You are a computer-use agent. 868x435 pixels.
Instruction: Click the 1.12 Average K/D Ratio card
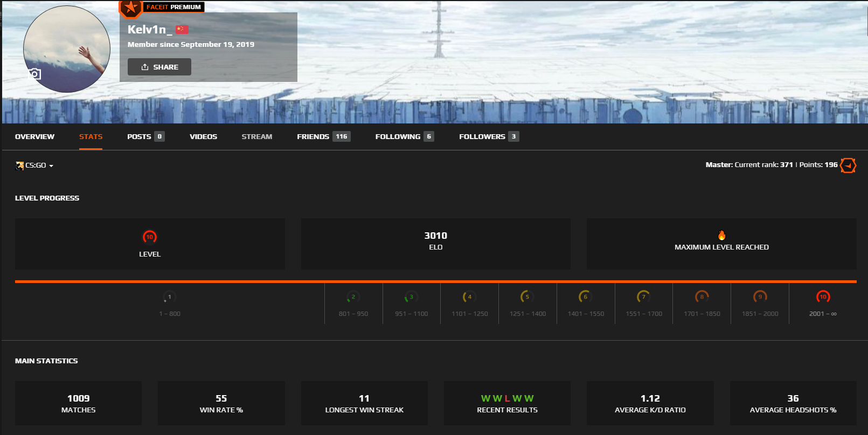point(650,403)
